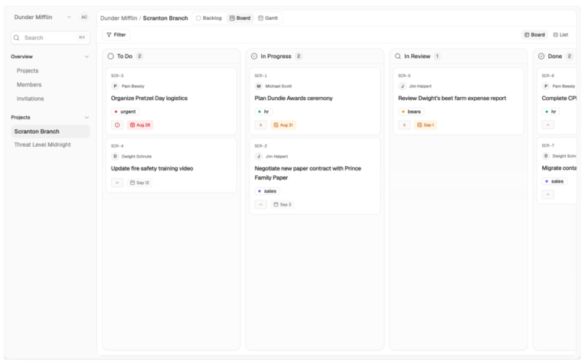Click the sales label on SCR-2
Viewport: 588px width, 364px height.
[x=267, y=191]
